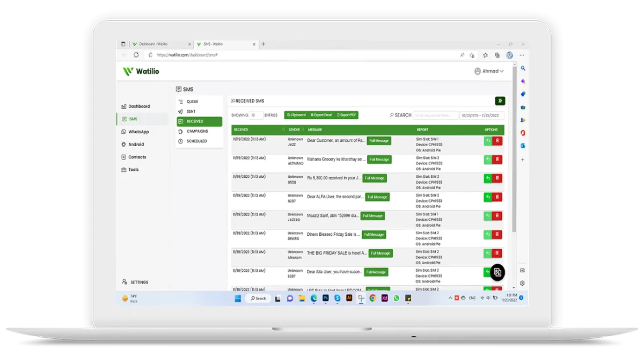The image size is (644, 362).
Task: Click the taskbar Search box
Action: [259, 298]
